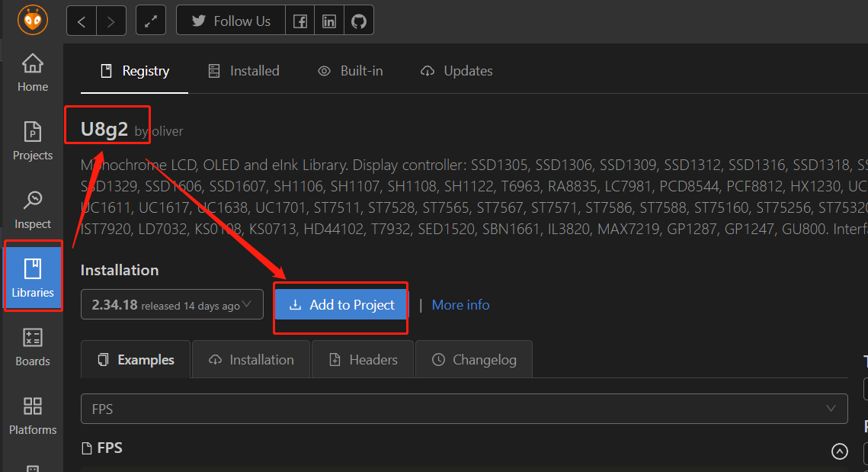Open Home in the sidebar

(x=33, y=73)
